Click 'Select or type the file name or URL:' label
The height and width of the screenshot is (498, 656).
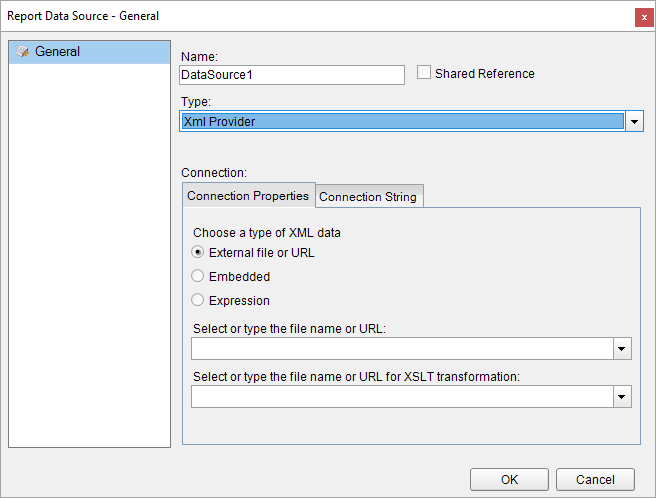(x=289, y=329)
